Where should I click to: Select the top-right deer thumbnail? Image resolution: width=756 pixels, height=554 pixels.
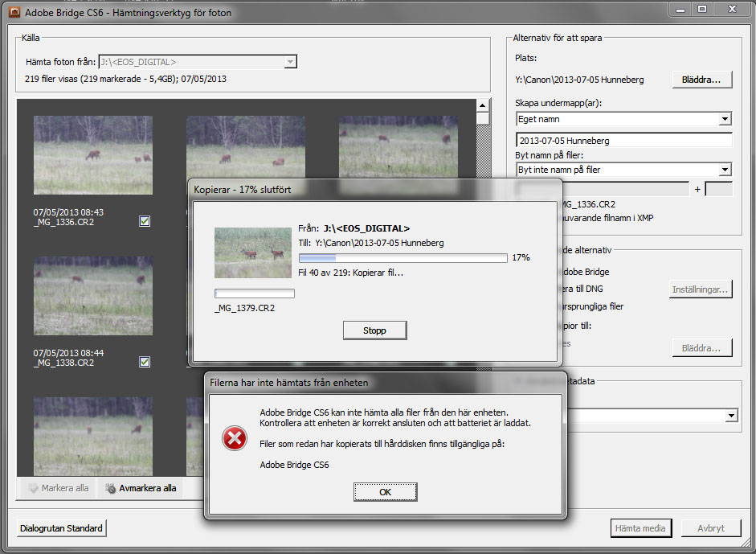398,147
